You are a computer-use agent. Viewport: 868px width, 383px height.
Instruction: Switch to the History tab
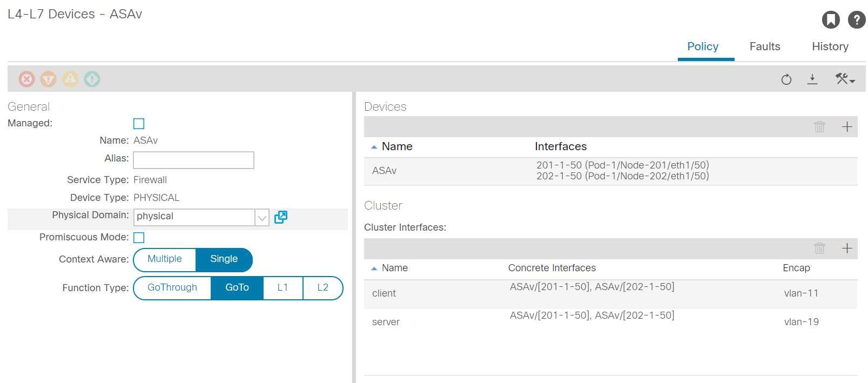(x=830, y=46)
